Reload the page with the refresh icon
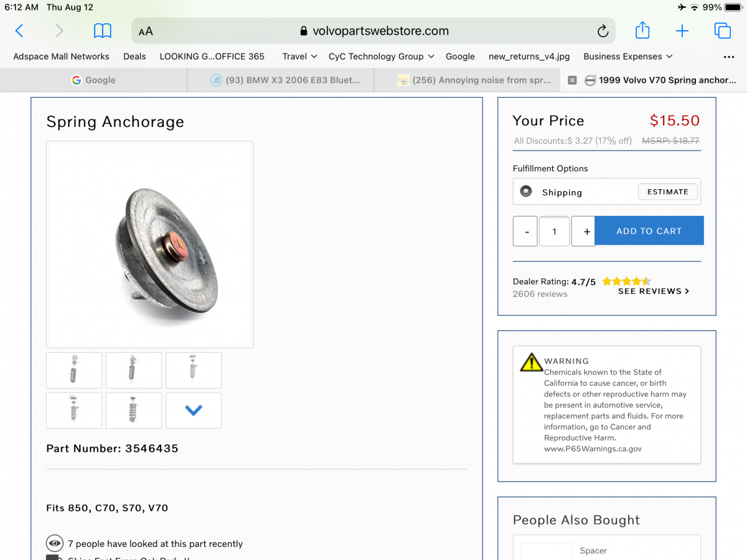This screenshot has width=747, height=560. point(602,31)
